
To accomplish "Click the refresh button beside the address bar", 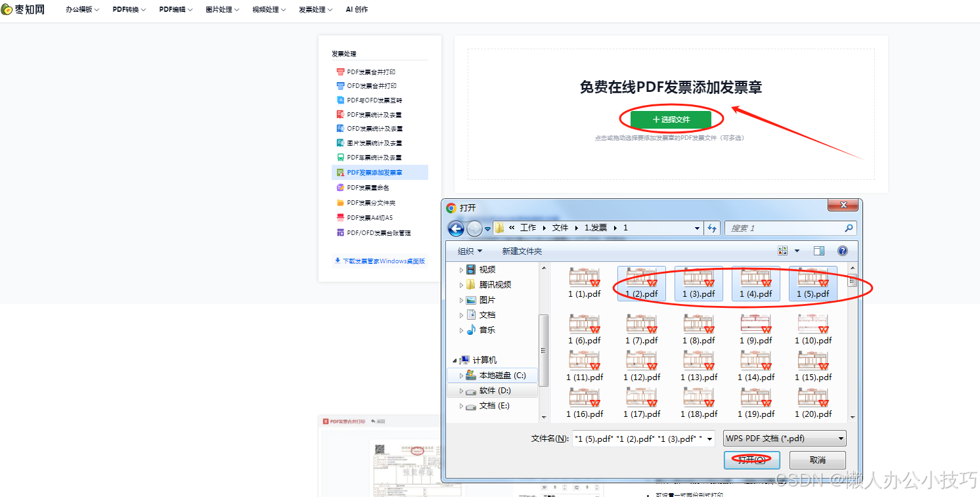I will [x=712, y=228].
